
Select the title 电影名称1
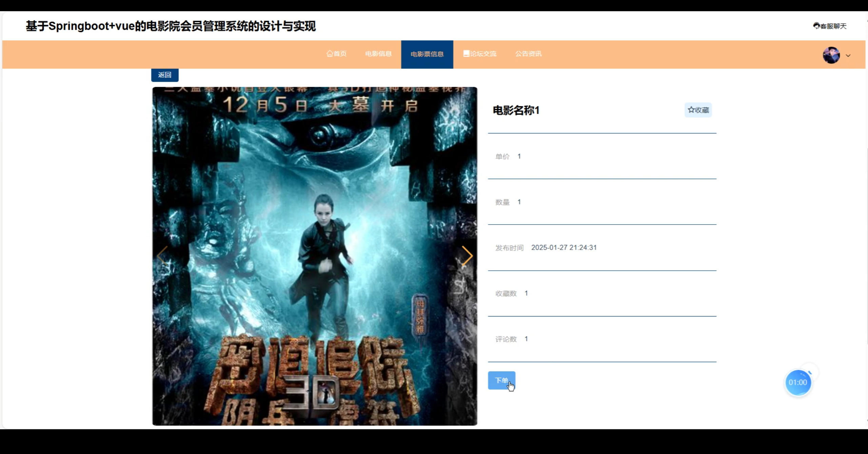pos(516,110)
